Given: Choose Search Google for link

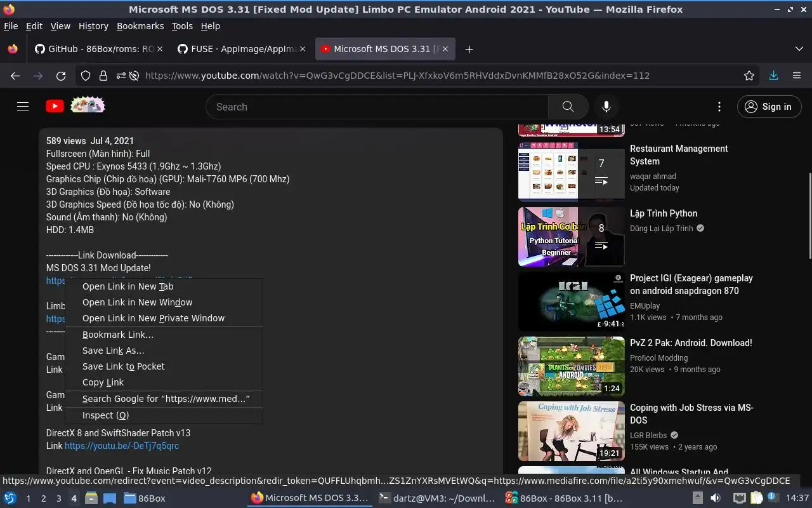Looking at the screenshot, I should tap(164, 399).
